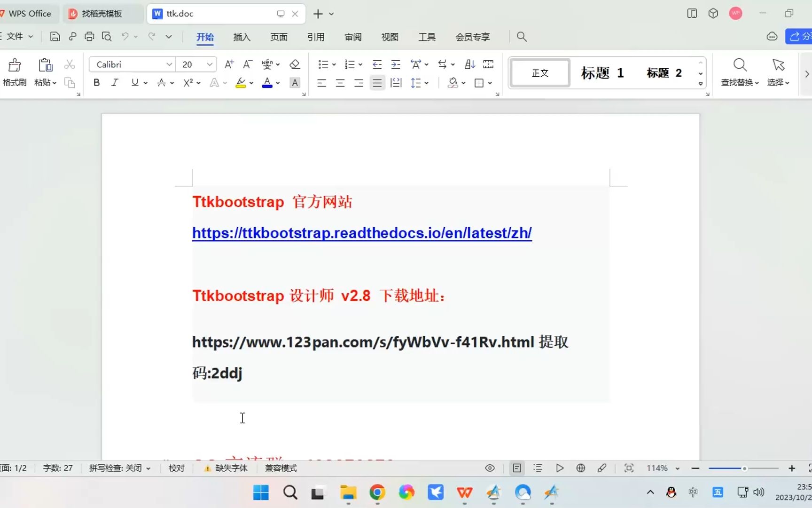Expand line spacing options
This screenshot has width=812, height=508.
[x=427, y=83]
